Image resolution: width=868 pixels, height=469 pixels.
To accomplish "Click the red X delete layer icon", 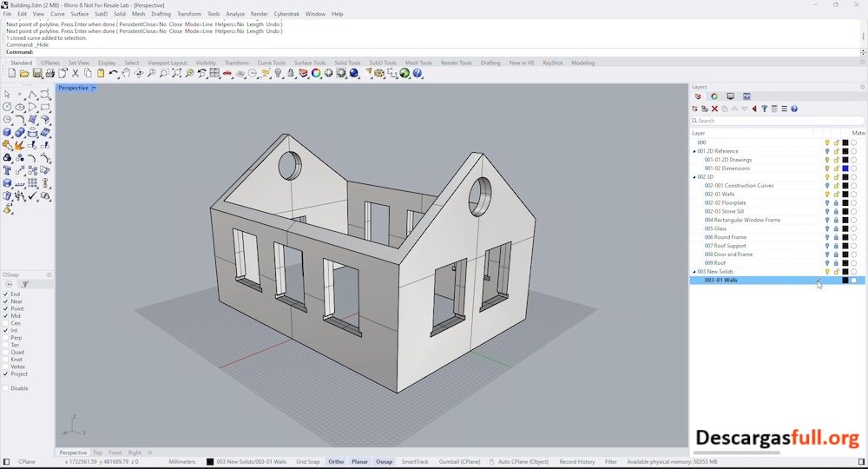I will 714,109.
